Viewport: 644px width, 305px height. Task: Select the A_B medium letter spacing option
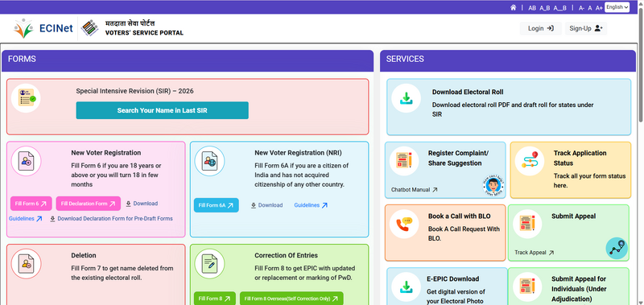point(545,8)
